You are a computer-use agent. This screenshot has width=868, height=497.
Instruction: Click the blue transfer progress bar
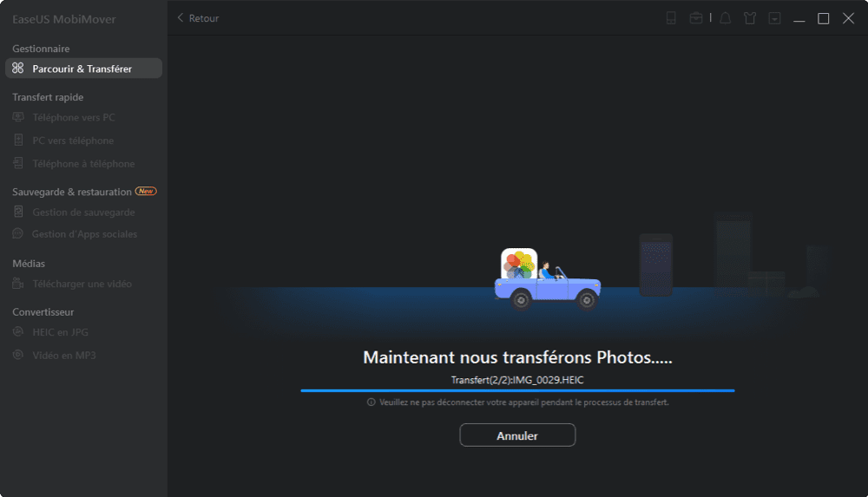pos(517,391)
